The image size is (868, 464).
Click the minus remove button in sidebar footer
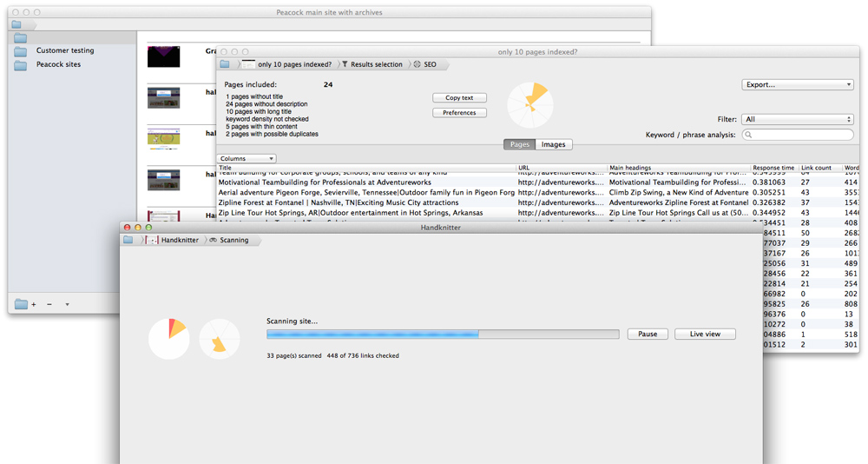[49, 304]
